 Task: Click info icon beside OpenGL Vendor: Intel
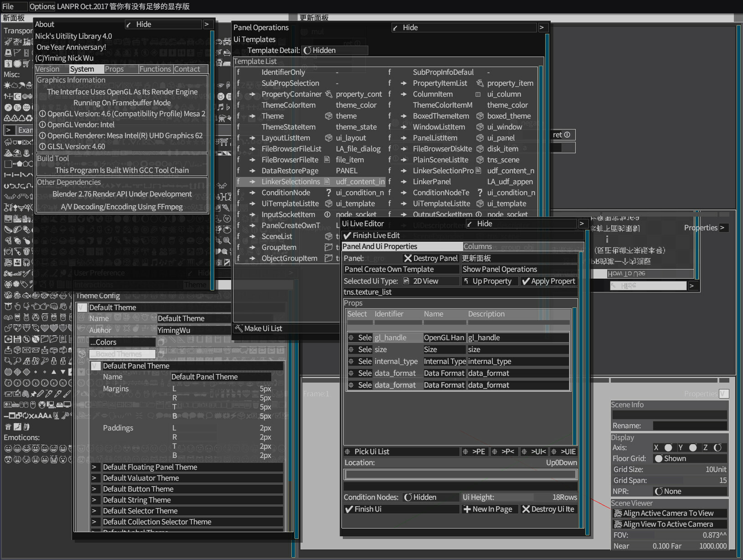(x=42, y=124)
